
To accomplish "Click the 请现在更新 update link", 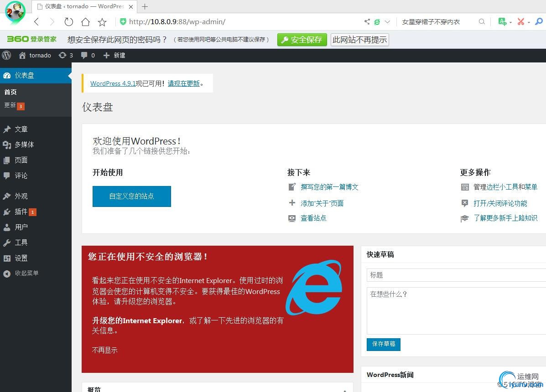I will click(184, 83).
